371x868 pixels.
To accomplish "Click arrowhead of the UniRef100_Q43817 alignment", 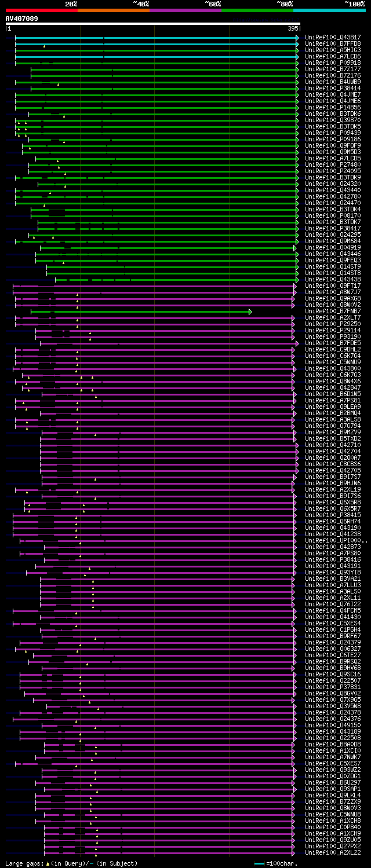I will pyautogui.click(x=297, y=38).
